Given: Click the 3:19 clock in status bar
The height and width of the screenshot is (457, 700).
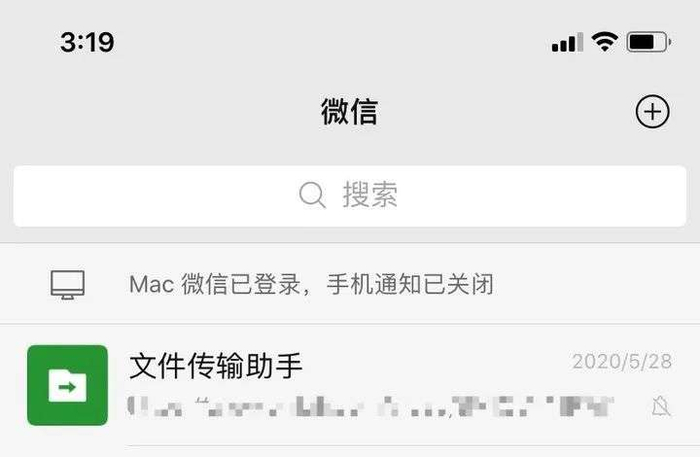Looking at the screenshot, I should 88,42.
